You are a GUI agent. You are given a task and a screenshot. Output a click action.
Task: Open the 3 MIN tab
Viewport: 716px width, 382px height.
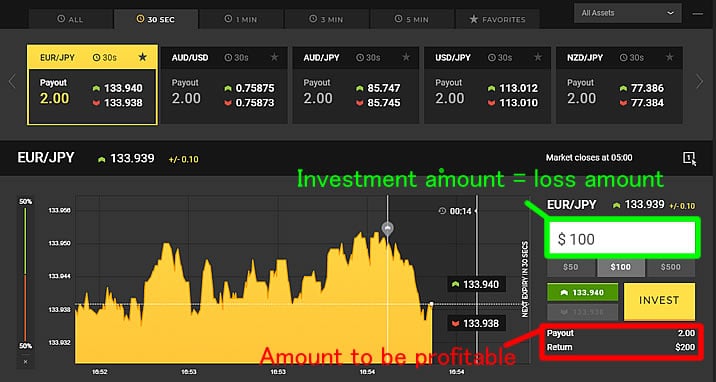click(327, 19)
